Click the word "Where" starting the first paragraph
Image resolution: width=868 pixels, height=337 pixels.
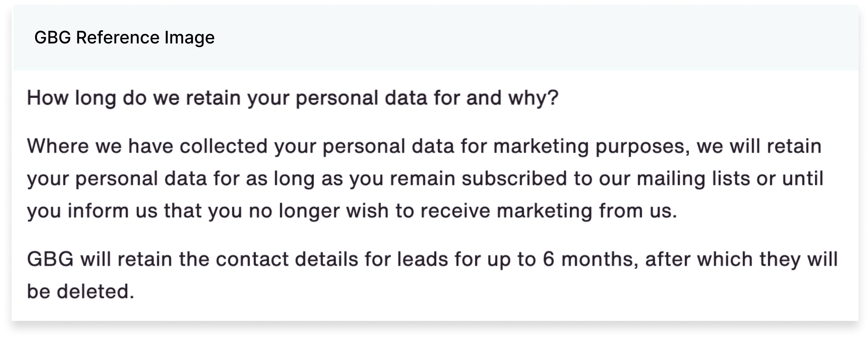coord(58,146)
